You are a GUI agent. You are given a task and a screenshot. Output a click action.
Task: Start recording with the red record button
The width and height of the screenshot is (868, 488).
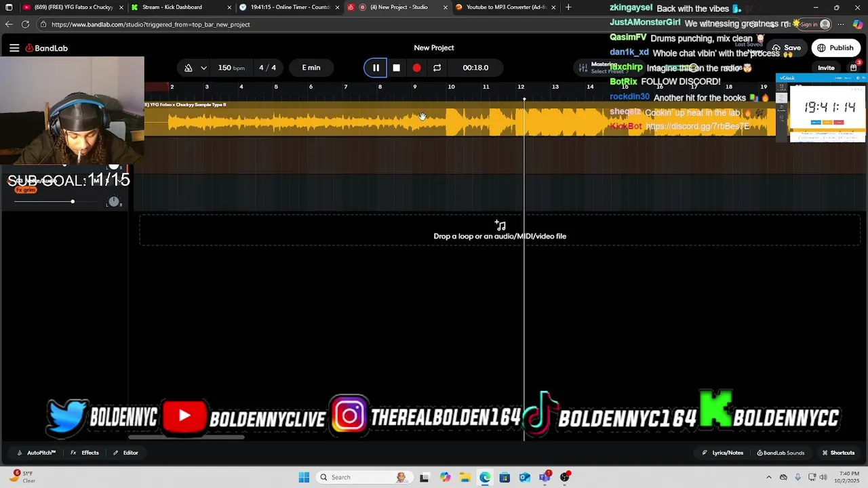[416, 68]
